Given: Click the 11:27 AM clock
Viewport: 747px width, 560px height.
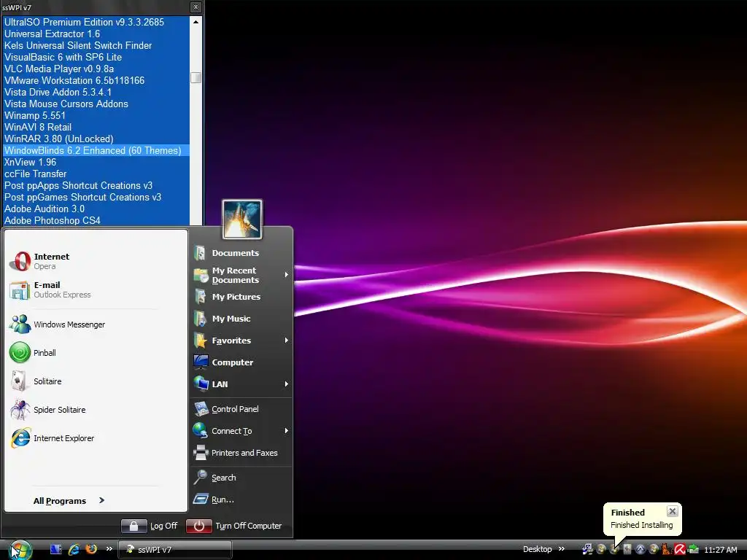Looking at the screenshot, I should pos(720,550).
